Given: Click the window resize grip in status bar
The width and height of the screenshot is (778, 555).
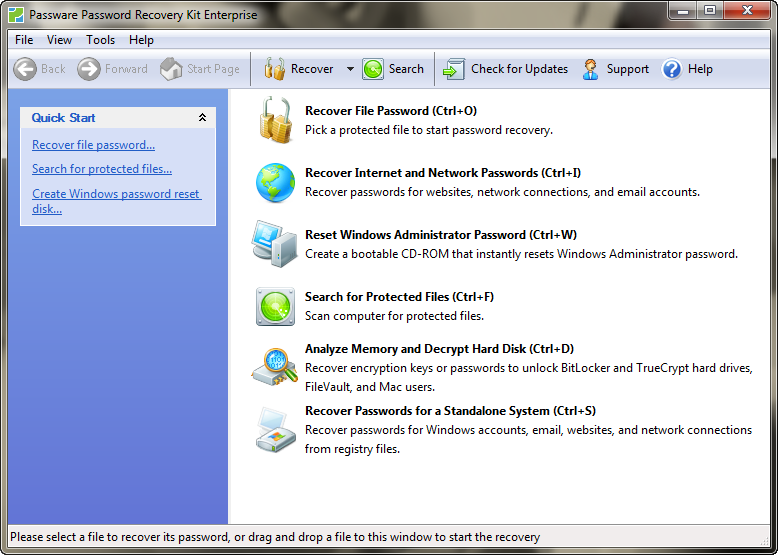Looking at the screenshot, I should [763, 541].
